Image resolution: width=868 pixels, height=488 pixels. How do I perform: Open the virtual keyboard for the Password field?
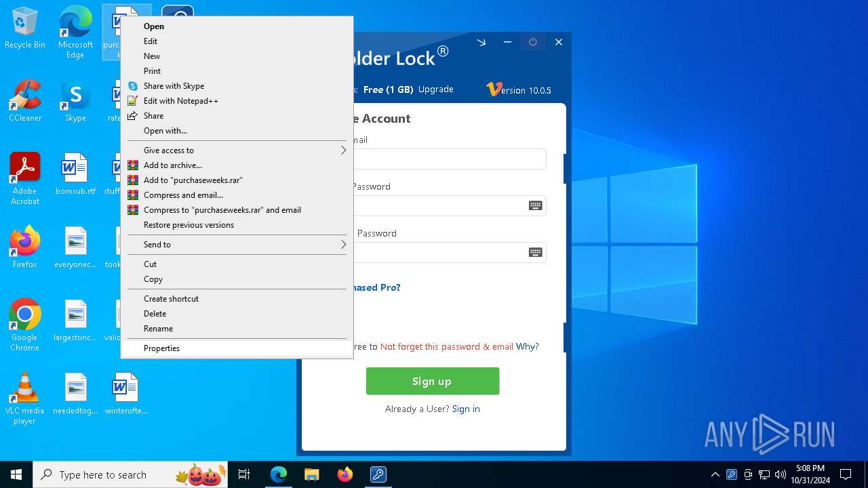click(x=535, y=206)
